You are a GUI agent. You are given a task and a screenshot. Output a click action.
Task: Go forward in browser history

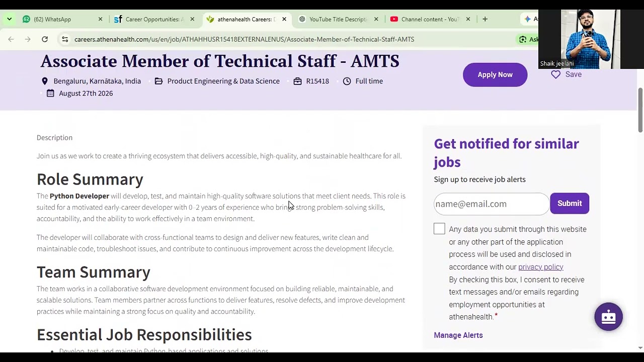click(28, 39)
